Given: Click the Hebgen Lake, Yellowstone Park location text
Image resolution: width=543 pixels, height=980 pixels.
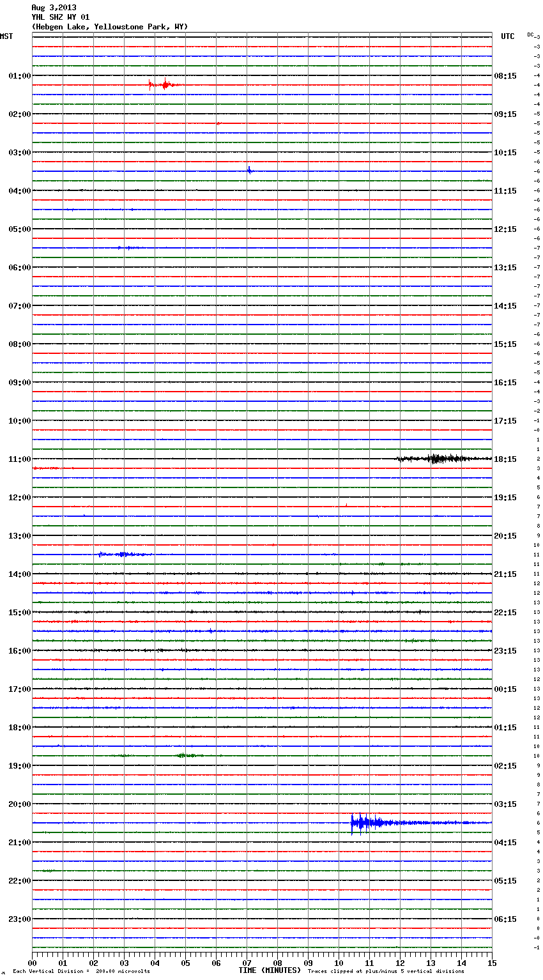Looking at the screenshot, I should pyautogui.click(x=109, y=27).
